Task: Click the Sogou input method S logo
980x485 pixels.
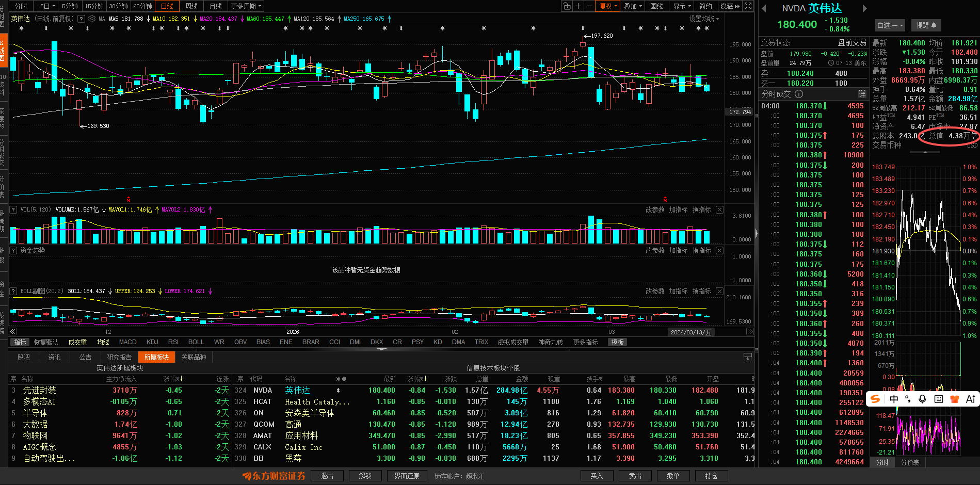Action: point(875,399)
